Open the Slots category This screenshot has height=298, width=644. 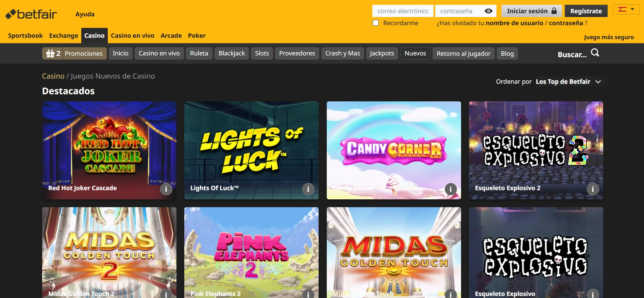pos(262,53)
